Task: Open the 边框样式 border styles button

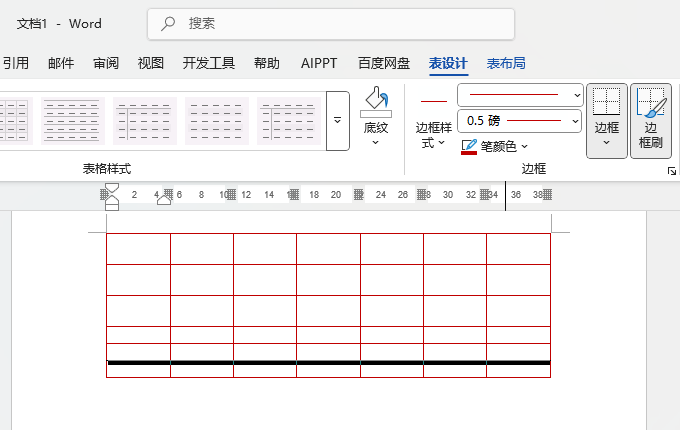Action: (x=434, y=123)
